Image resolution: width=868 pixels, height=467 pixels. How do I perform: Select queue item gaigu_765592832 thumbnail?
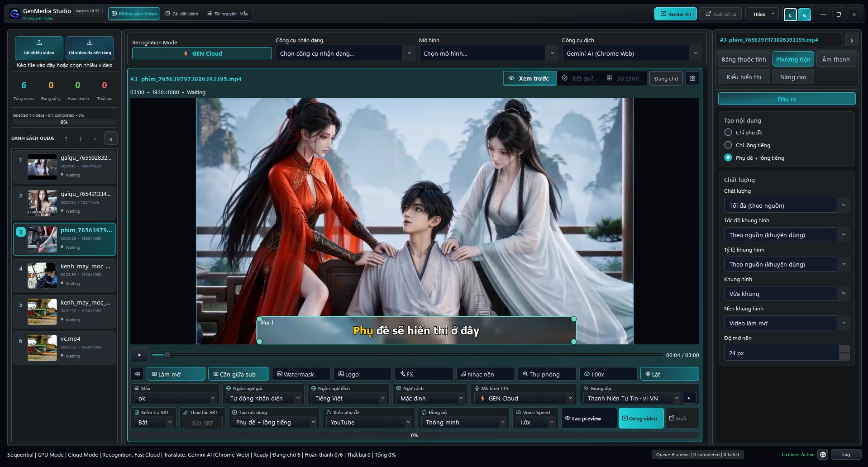click(x=42, y=167)
